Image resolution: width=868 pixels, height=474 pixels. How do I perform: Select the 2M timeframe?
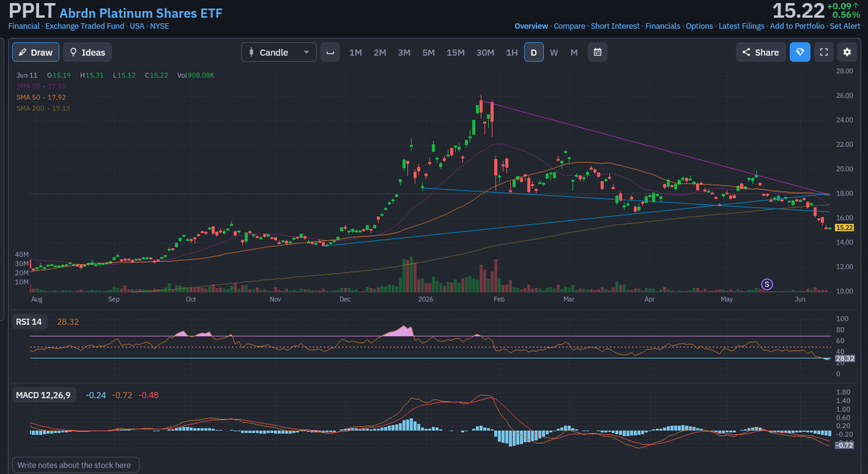380,52
